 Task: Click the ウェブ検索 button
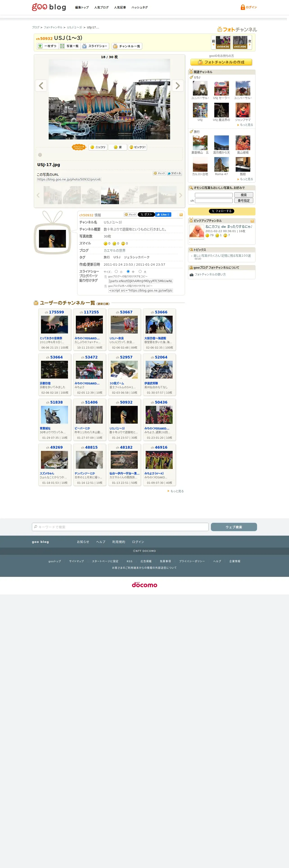coord(234,527)
